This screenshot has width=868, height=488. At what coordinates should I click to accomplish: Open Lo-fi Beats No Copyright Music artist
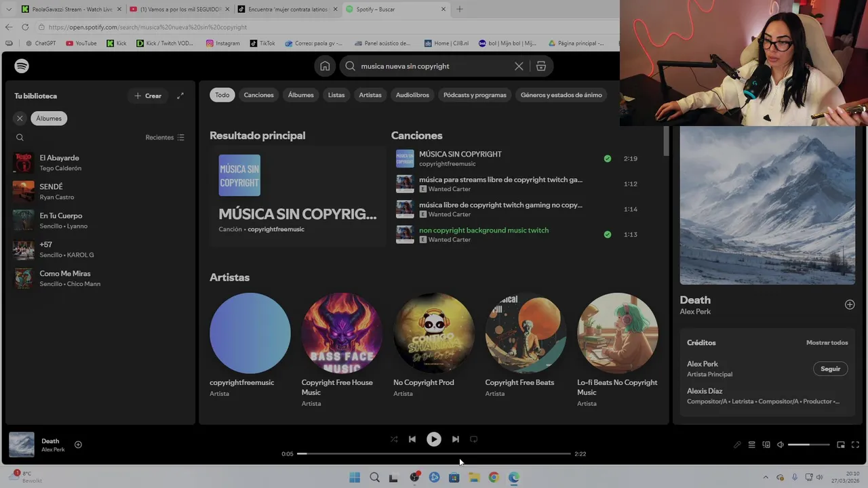(617, 333)
